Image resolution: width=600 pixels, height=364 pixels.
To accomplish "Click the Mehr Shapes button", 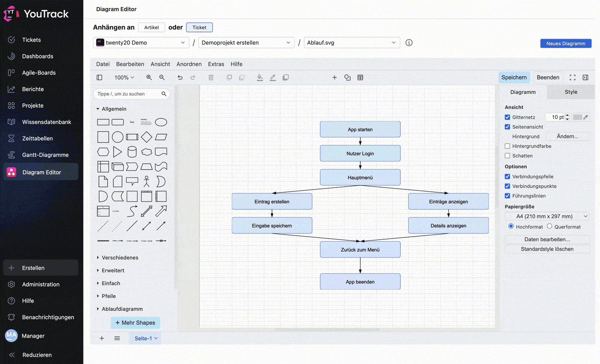I will [135, 323].
